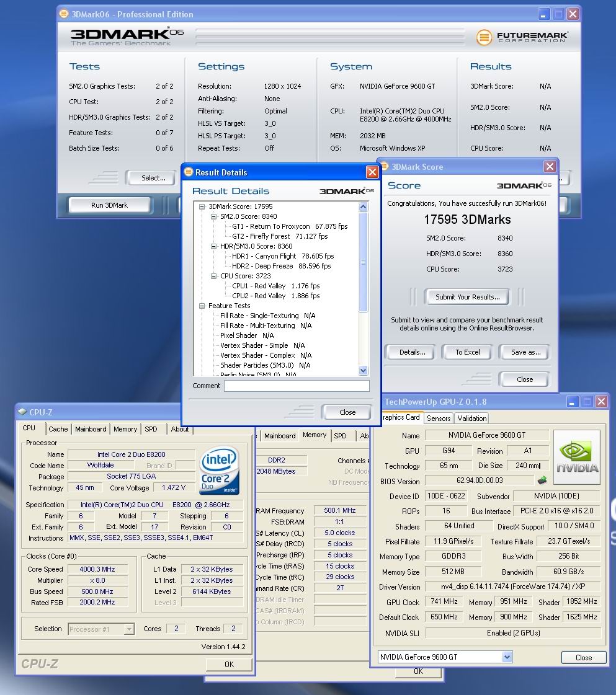
Task: Click the Result Details scroll up arrow
Action: 364,206
